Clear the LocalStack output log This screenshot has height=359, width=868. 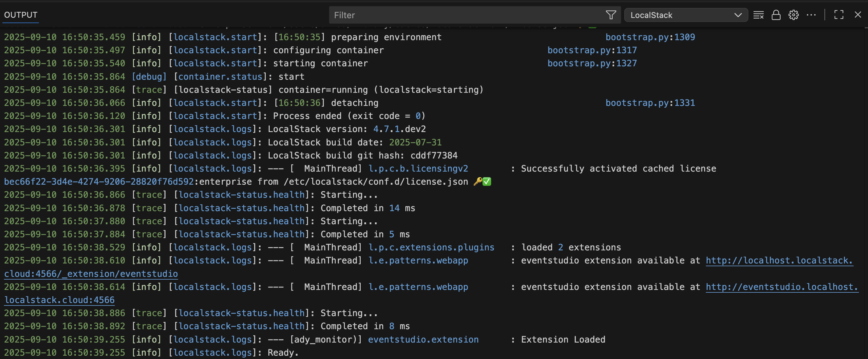point(758,15)
